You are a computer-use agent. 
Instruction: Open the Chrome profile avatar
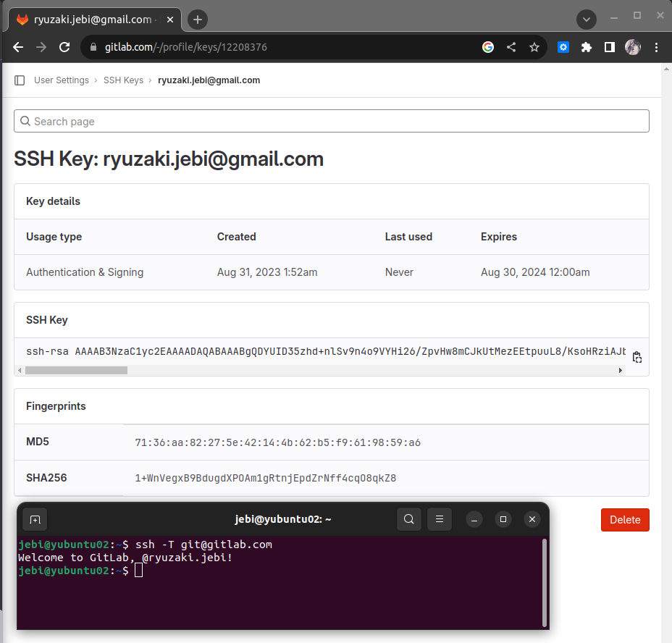tap(633, 47)
